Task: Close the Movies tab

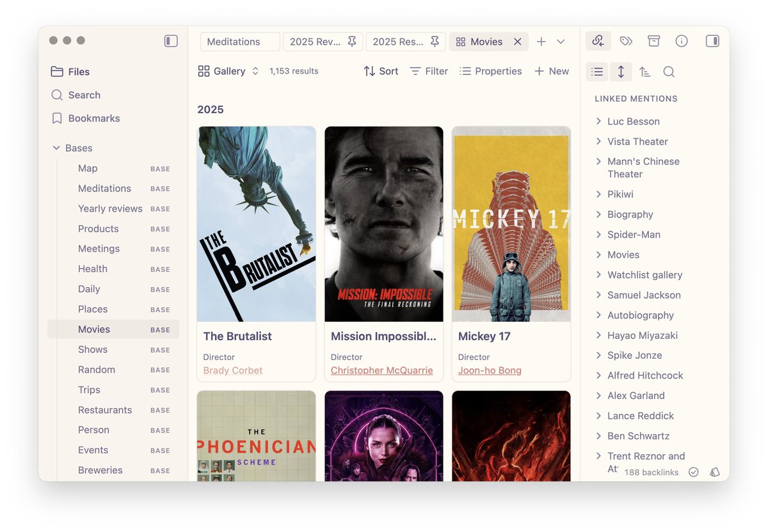Action: 518,42
